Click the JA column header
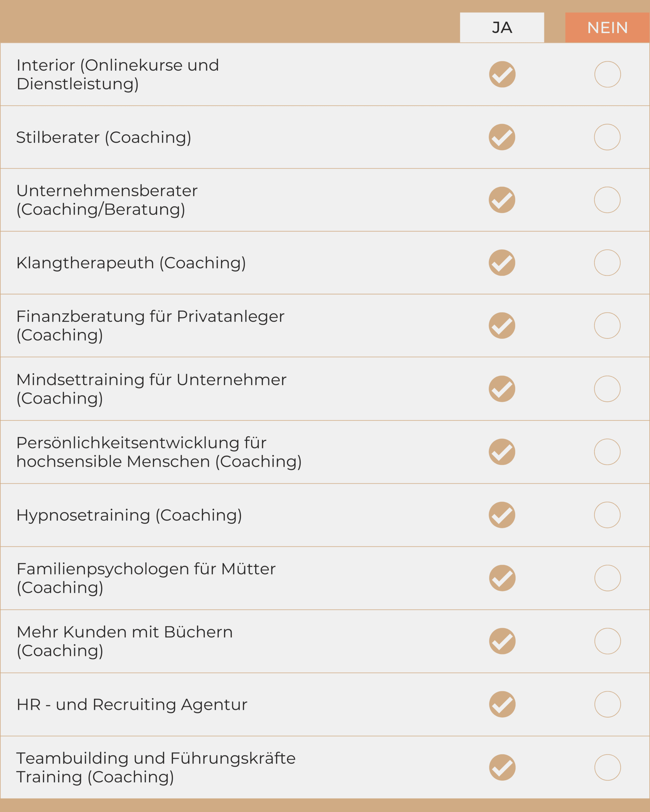Screen dimensions: 650x812 click(x=501, y=27)
